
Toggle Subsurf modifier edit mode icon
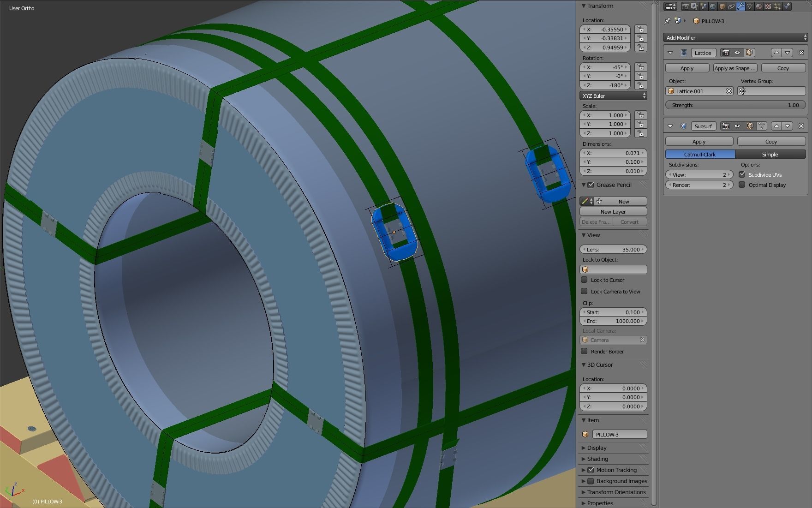coord(750,126)
